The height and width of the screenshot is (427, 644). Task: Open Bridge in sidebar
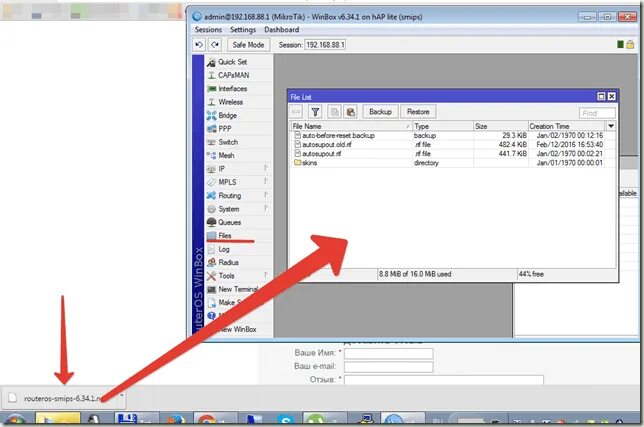(x=227, y=115)
